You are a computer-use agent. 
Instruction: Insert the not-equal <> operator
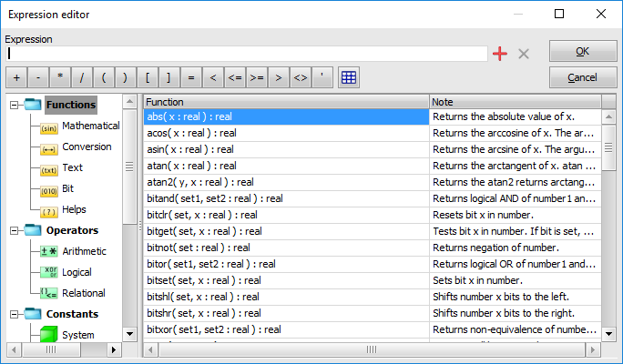click(x=301, y=77)
